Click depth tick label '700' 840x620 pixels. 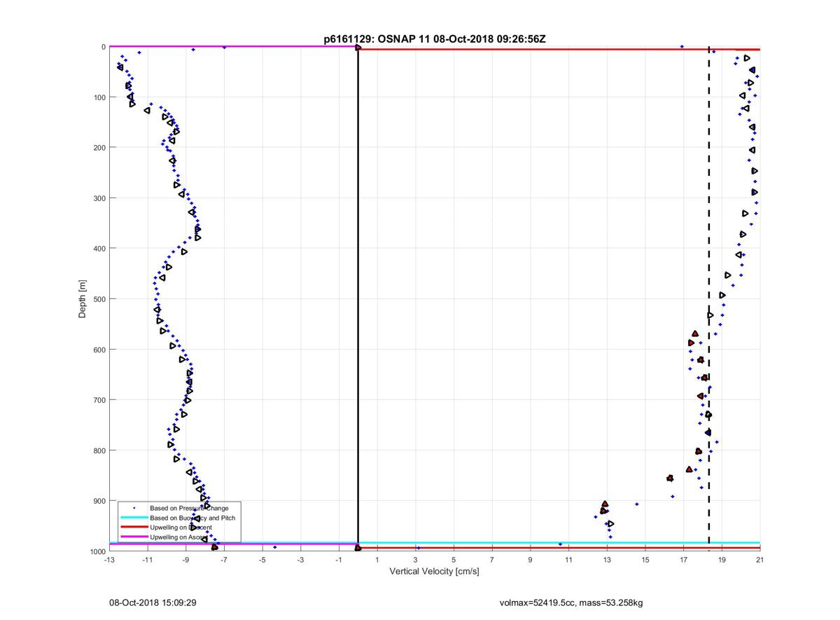pos(99,399)
